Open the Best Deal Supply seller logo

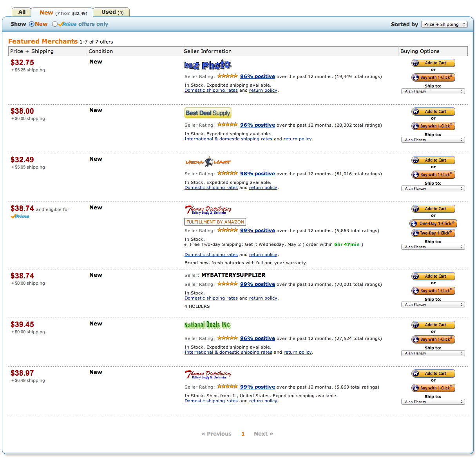click(x=208, y=113)
